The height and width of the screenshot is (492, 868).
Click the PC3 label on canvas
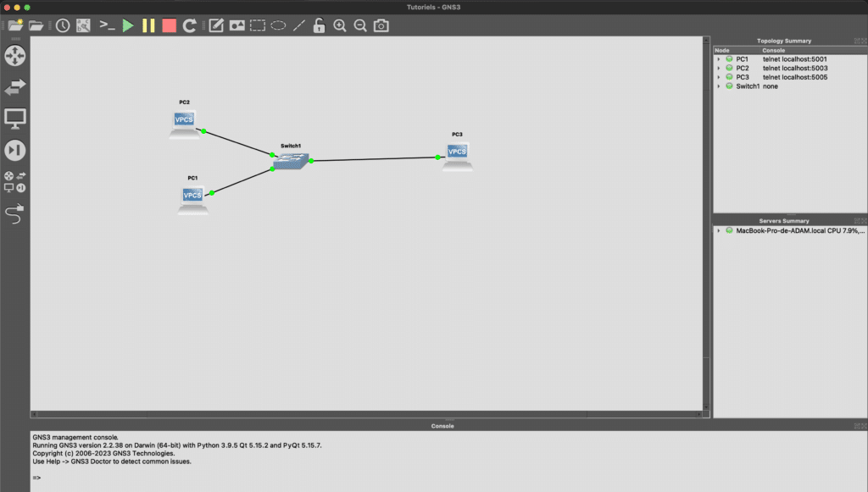tap(457, 135)
